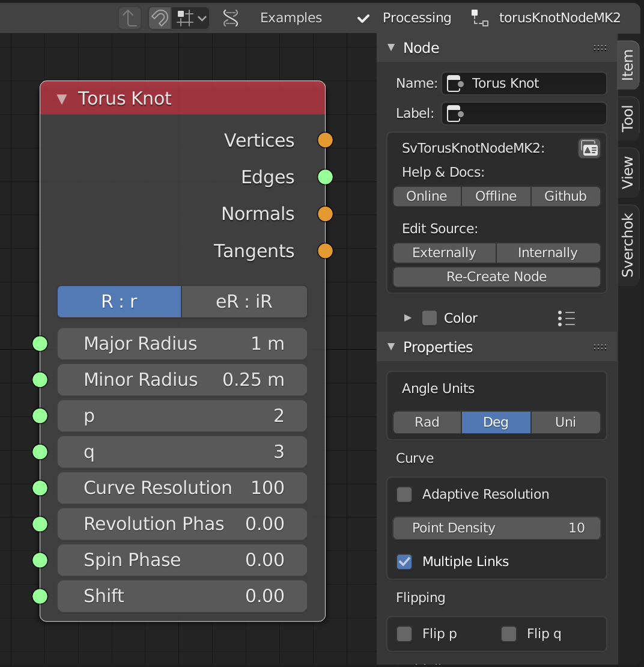Click the Point Density slider field

tap(496, 528)
